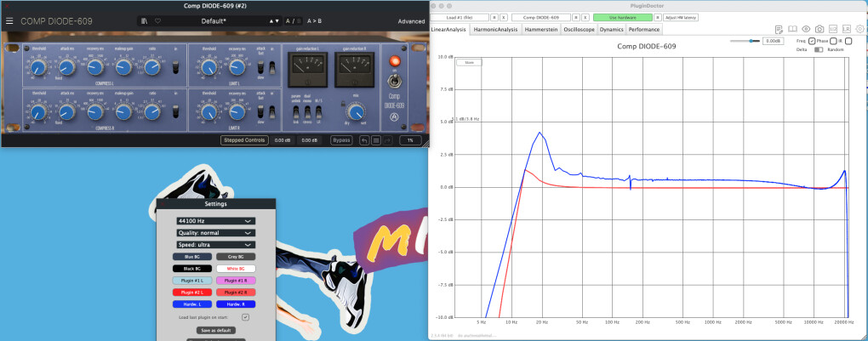The image size is (868, 341).
Task: Open the Advanced panel
Action: [x=411, y=21]
